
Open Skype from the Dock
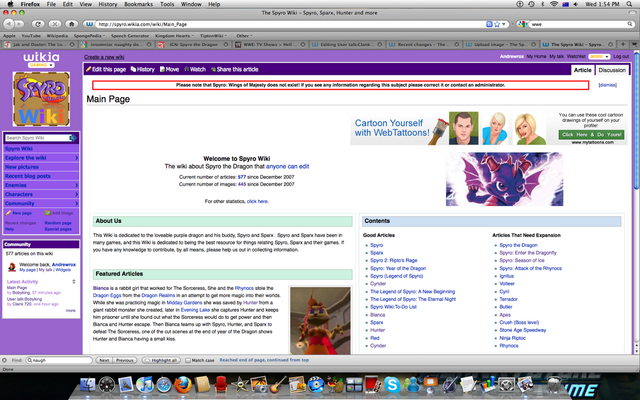pos(392,385)
